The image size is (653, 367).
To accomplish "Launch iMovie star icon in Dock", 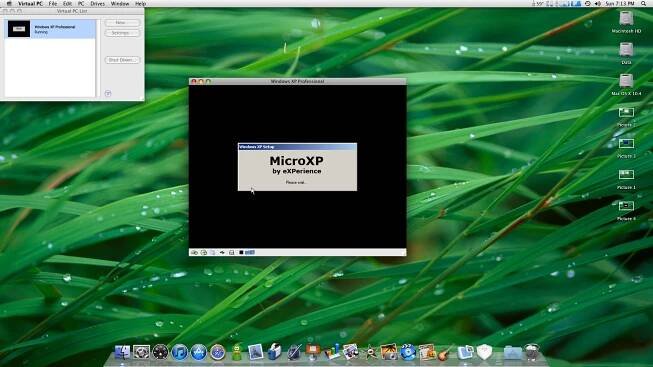I will (370, 352).
